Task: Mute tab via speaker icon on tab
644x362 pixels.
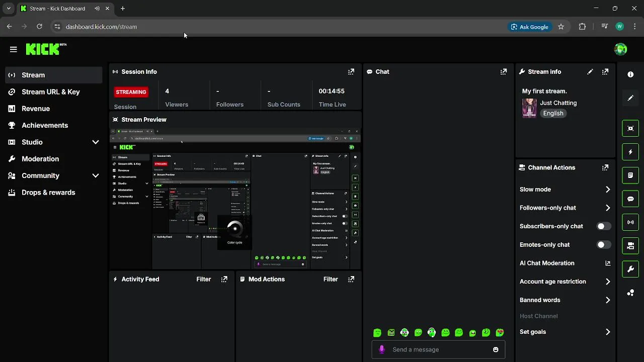Action: click(x=97, y=9)
